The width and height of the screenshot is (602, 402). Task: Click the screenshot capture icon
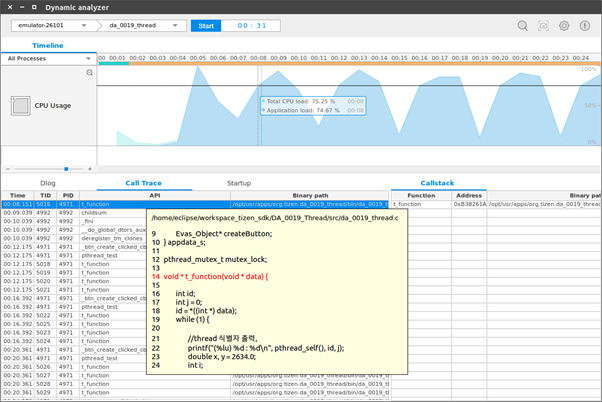point(544,26)
